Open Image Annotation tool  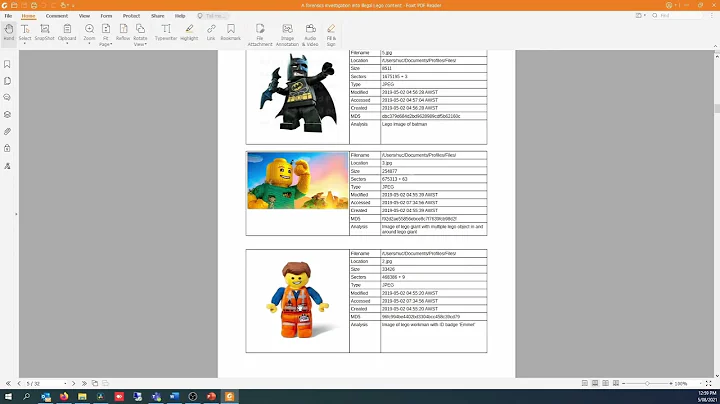pos(287,35)
